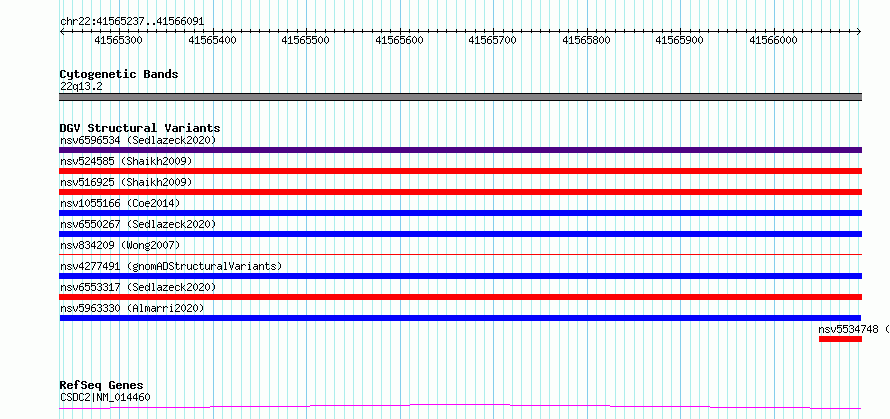Open the nsv4277491 (gnomADStructuralVariants) label
890x419 pixels.
click(x=170, y=266)
